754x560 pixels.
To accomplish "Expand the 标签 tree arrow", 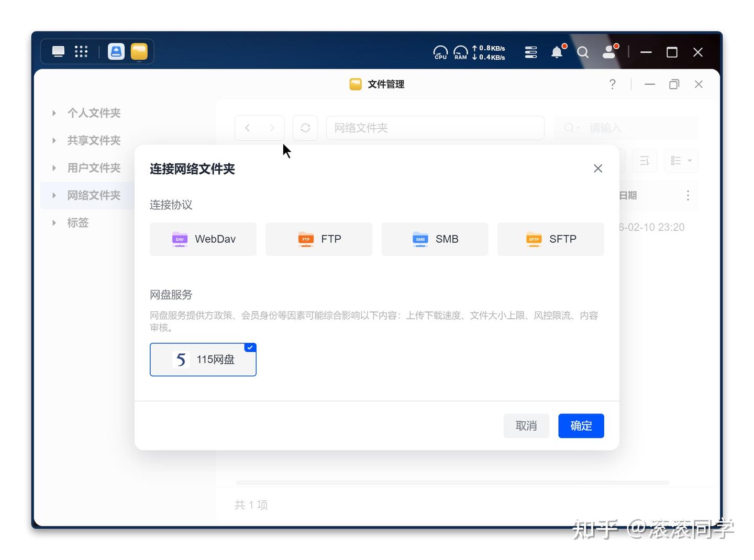I will pyautogui.click(x=54, y=223).
